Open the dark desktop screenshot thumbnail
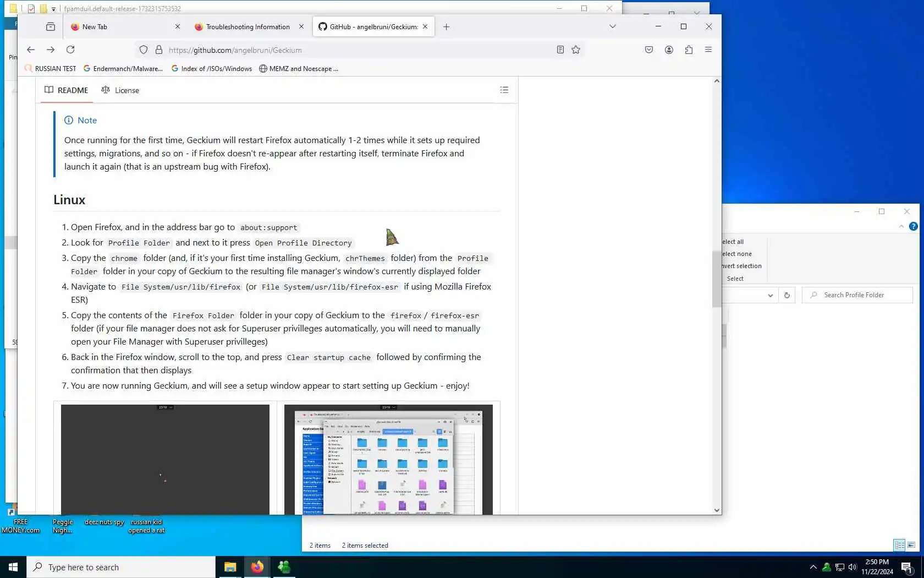The image size is (924, 578). coord(165,460)
